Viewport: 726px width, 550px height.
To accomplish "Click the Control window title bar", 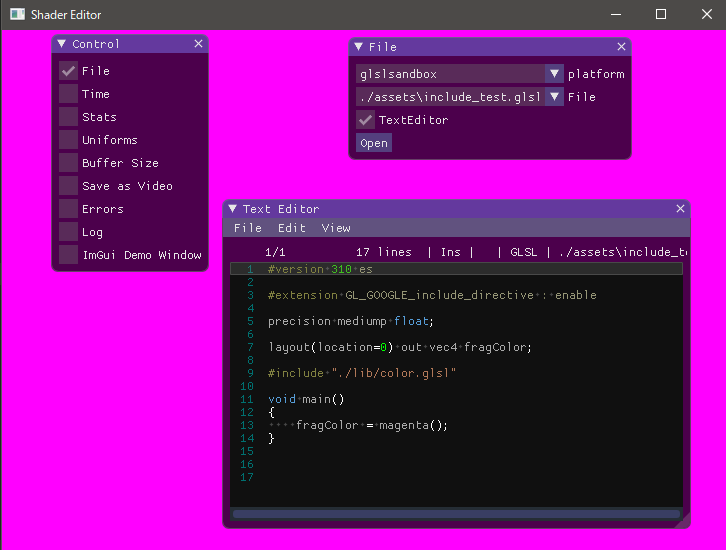I will 130,44.
